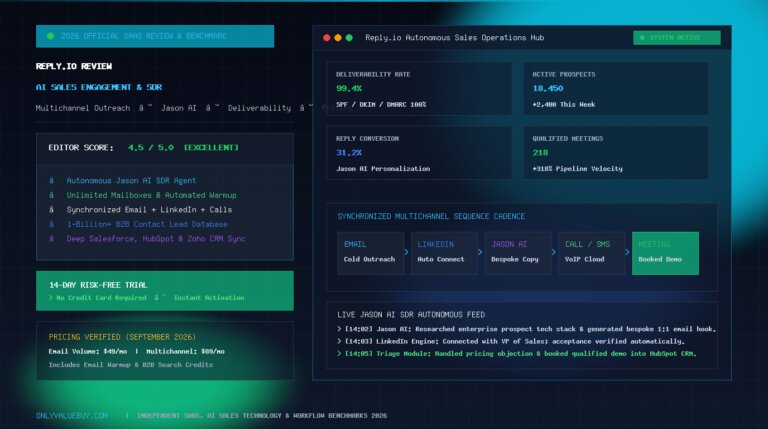Select the JASON AI Bespoke Copy step

518,253
